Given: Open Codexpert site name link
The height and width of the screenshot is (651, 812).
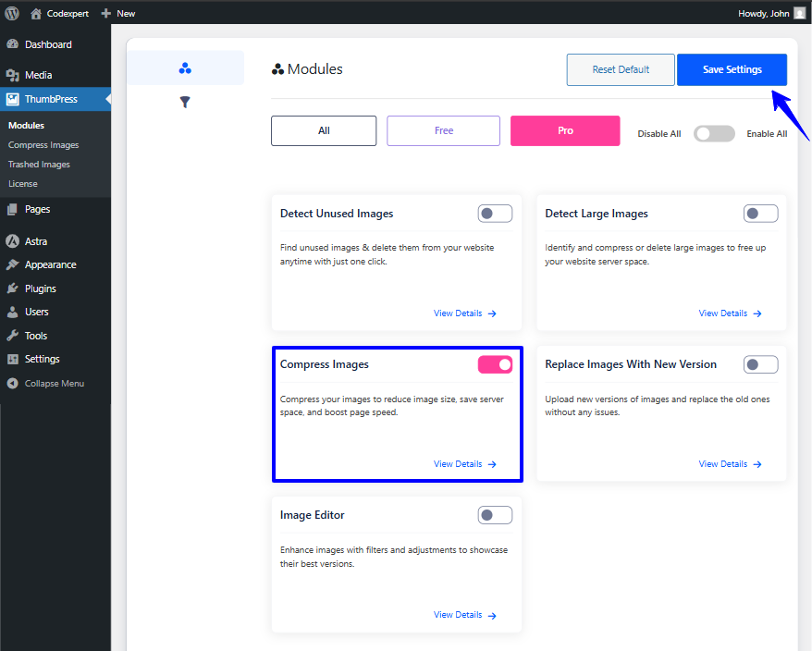Looking at the screenshot, I should pos(68,14).
